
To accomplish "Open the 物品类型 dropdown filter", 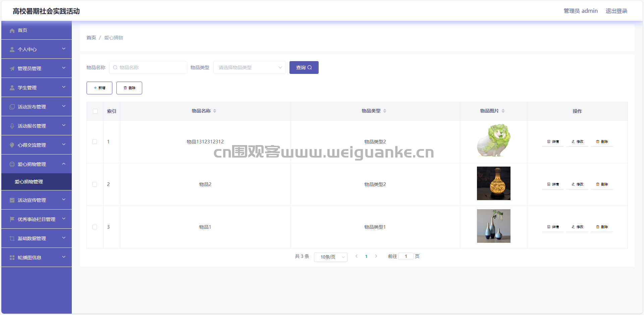I will tap(250, 67).
